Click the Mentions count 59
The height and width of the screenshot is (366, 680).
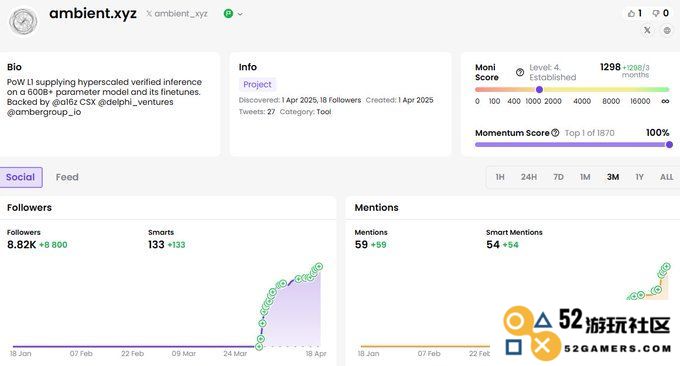coord(361,245)
